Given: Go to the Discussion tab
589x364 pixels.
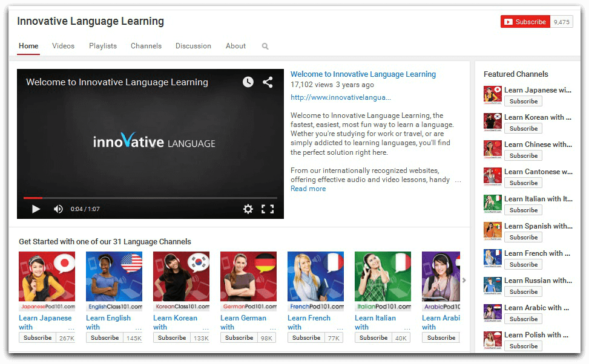Looking at the screenshot, I should click(x=193, y=46).
